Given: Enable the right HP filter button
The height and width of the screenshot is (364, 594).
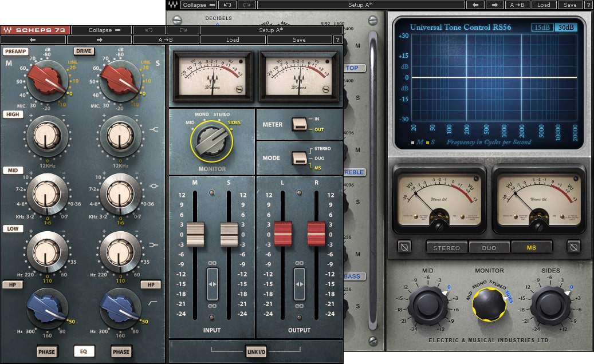Looking at the screenshot, I should [x=151, y=284].
